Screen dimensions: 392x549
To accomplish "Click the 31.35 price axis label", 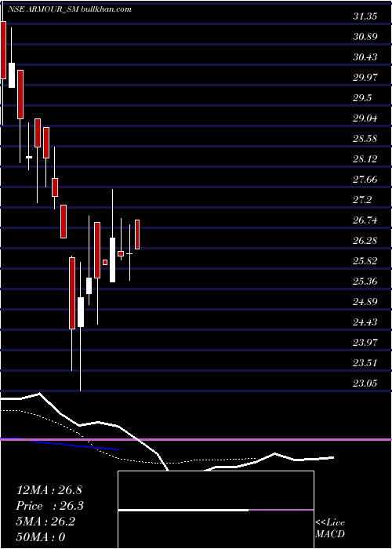I will coord(365,16).
